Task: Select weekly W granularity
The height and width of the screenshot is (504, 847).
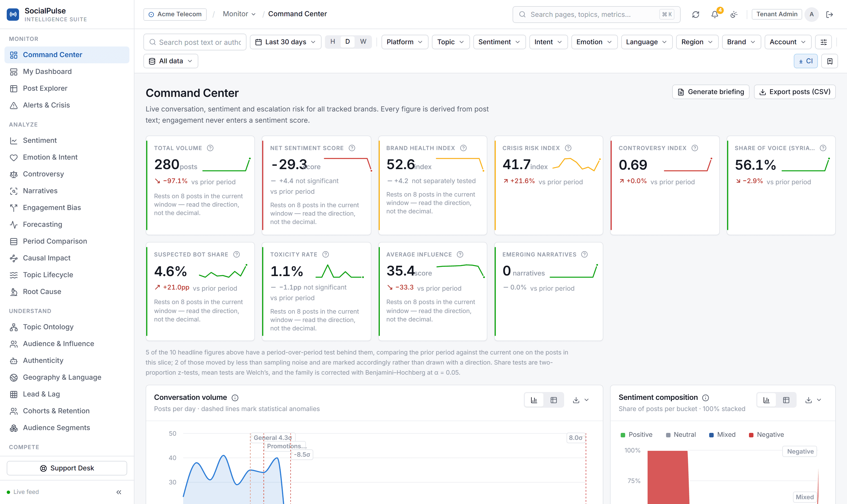Action: point(363,41)
